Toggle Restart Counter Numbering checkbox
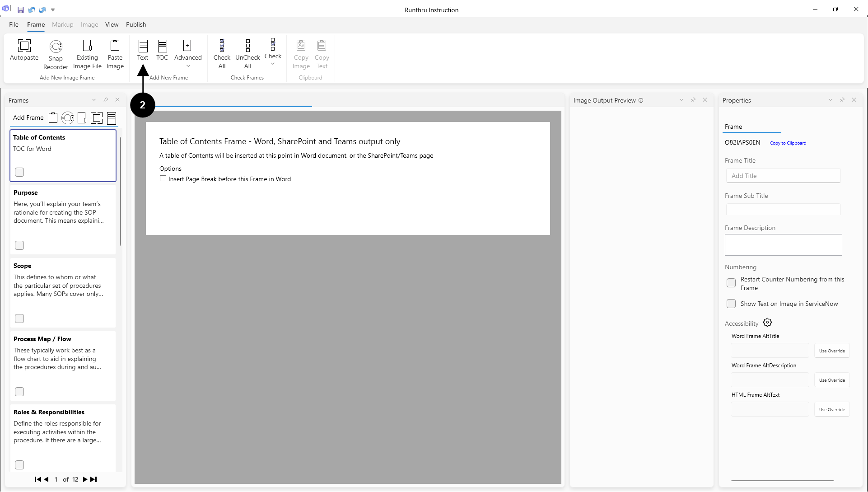The height and width of the screenshot is (492, 868). 731,283
